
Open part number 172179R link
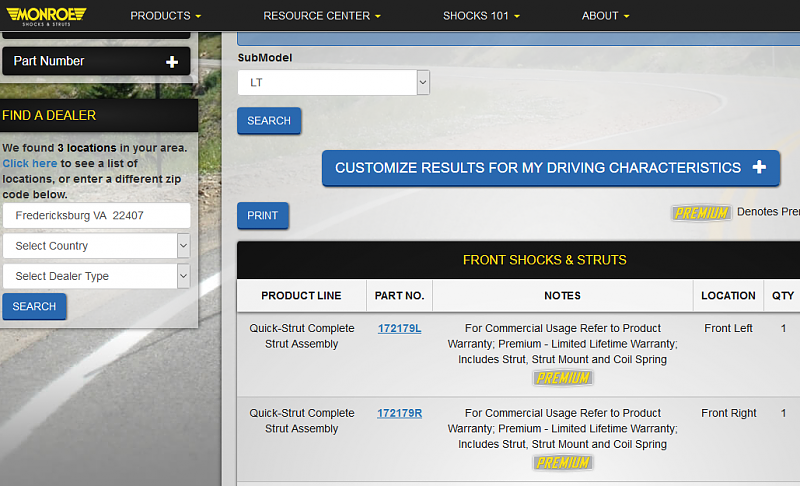[400, 413]
